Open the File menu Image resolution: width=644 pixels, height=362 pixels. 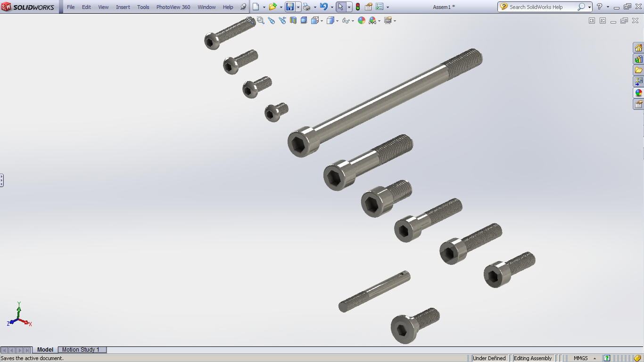(71, 7)
